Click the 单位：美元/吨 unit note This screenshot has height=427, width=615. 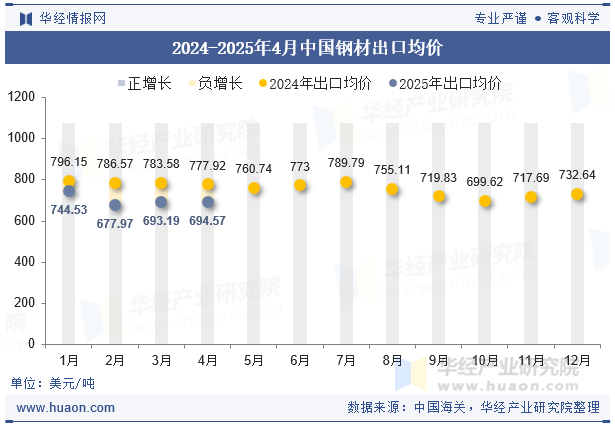53,383
